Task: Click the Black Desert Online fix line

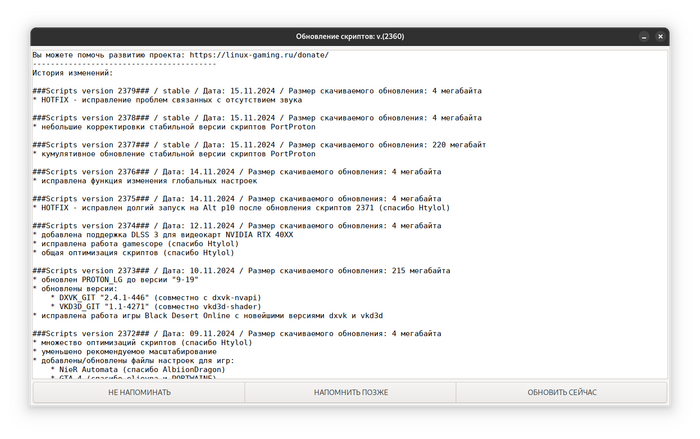Action: coord(208,316)
